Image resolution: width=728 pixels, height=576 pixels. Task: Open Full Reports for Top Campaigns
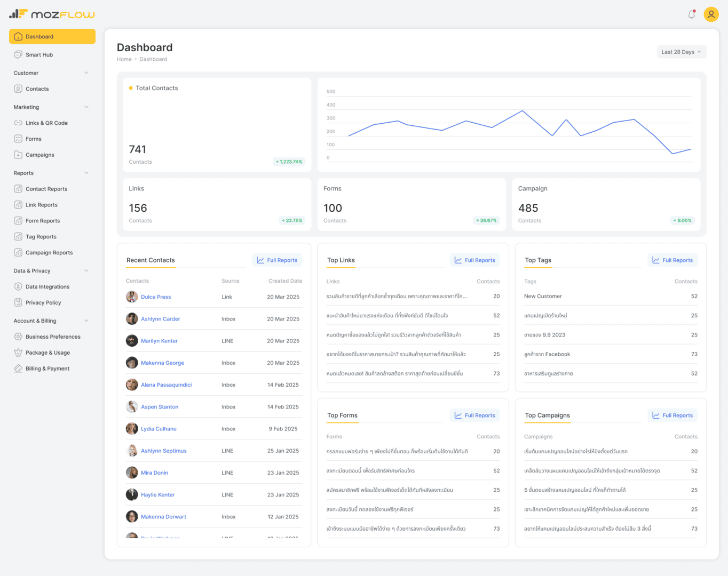pos(672,415)
